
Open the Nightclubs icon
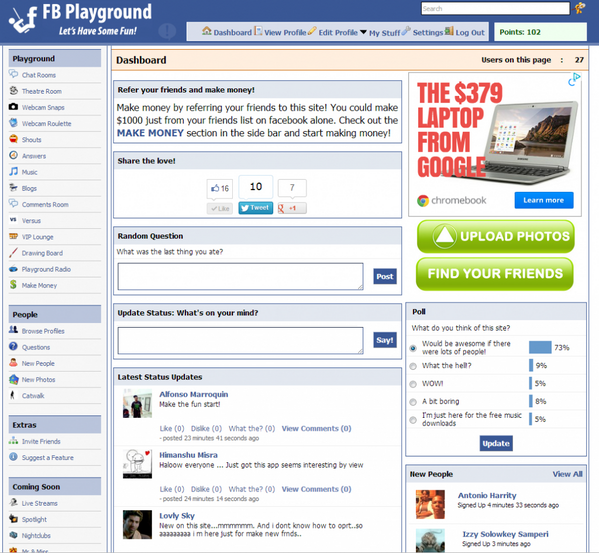pos(13,535)
